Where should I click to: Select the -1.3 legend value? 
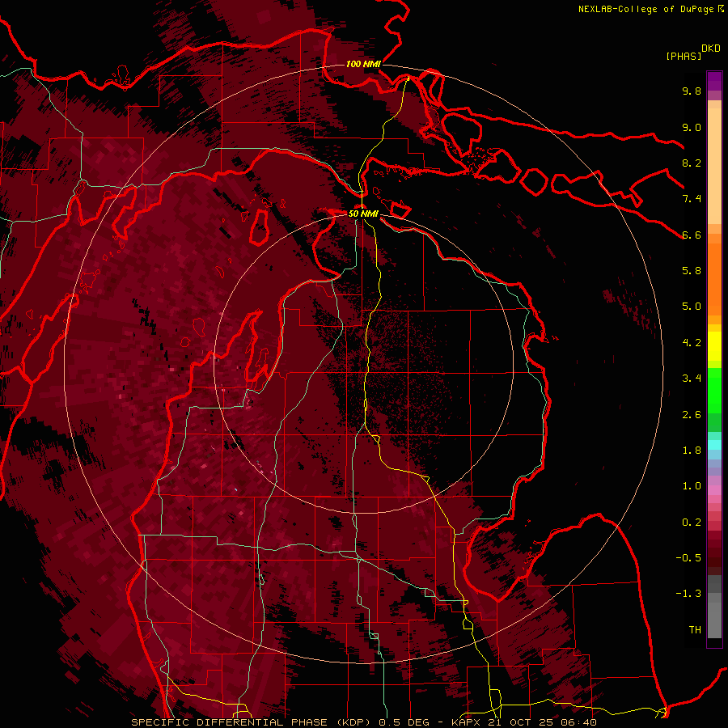click(688, 594)
